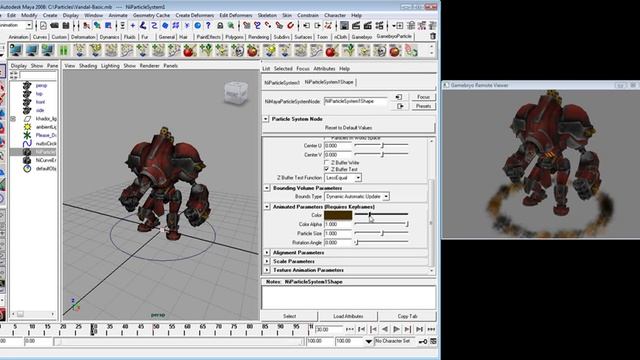The image size is (640, 360).
Task: Open the Attributes menu in attribute editor
Action: (324, 69)
